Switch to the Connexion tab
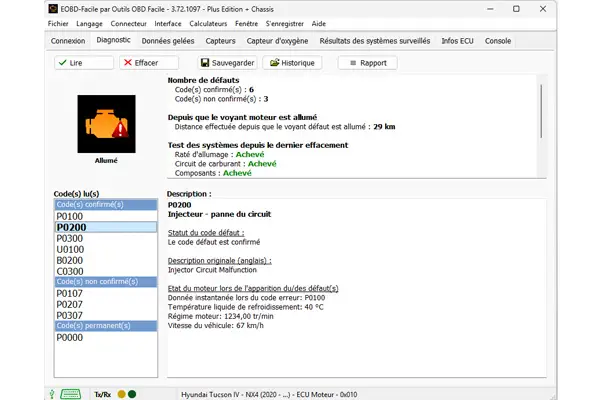Viewport: 602px width, 400px height. click(68, 41)
